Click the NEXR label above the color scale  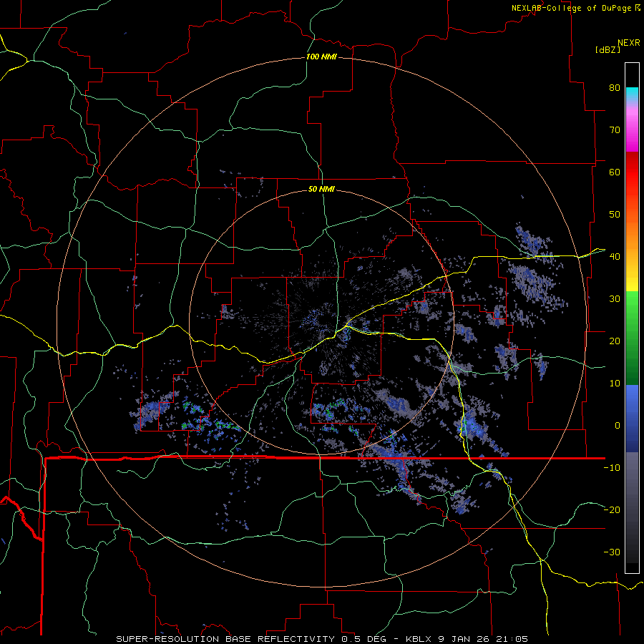click(x=629, y=43)
